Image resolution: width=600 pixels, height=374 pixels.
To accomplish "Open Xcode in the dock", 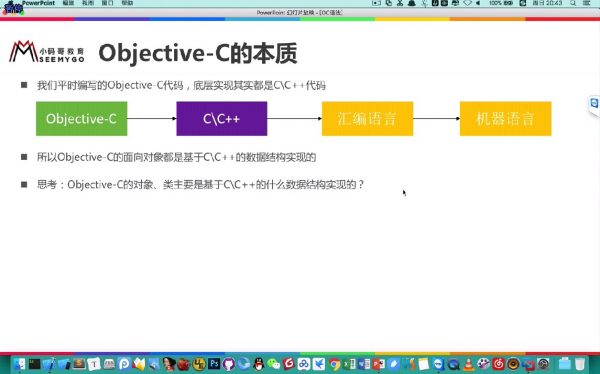I will pyautogui.click(x=49, y=364).
